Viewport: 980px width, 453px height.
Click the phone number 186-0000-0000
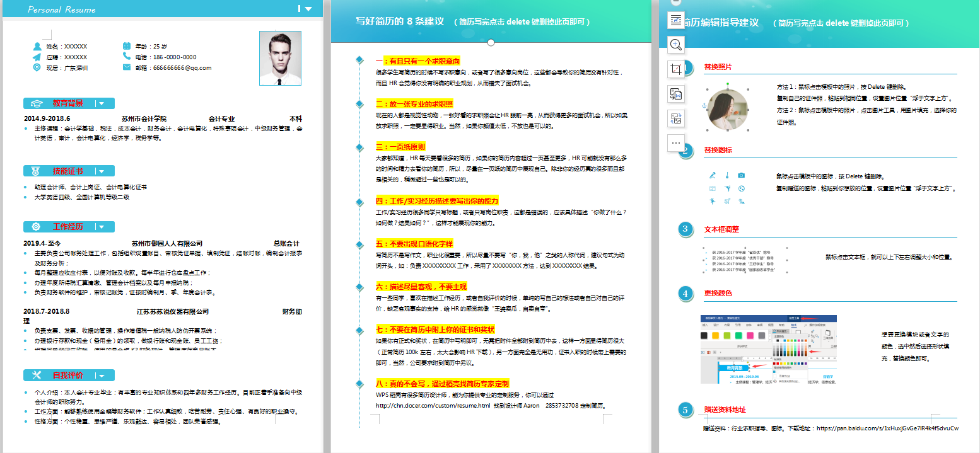[174, 57]
